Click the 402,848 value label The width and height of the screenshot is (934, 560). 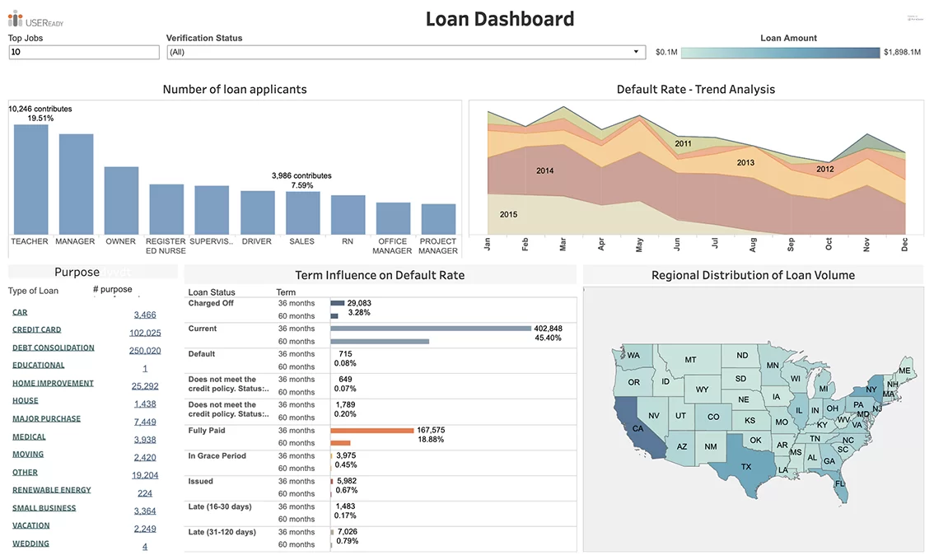pos(548,329)
